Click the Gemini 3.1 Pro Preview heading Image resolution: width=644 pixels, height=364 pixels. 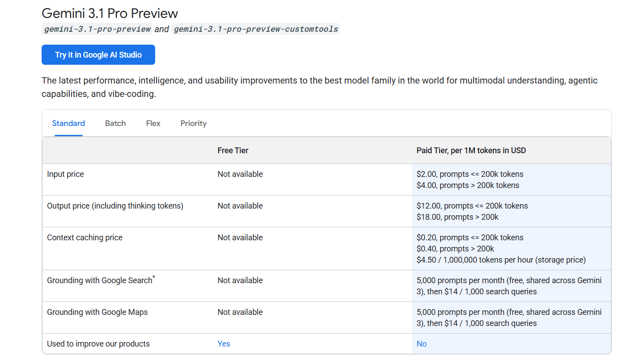pyautogui.click(x=110, y=13)
